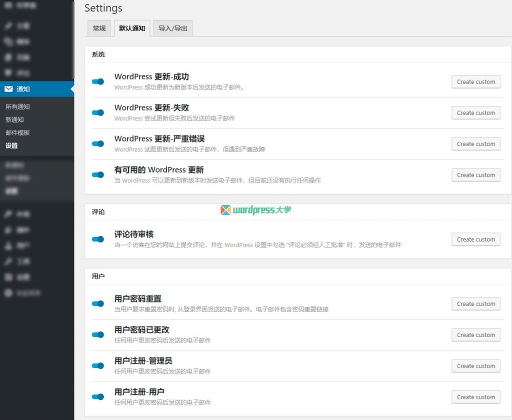Screen dimensions: 512x420
Task: Click the Settings page heading
Action: coord(103,8)
